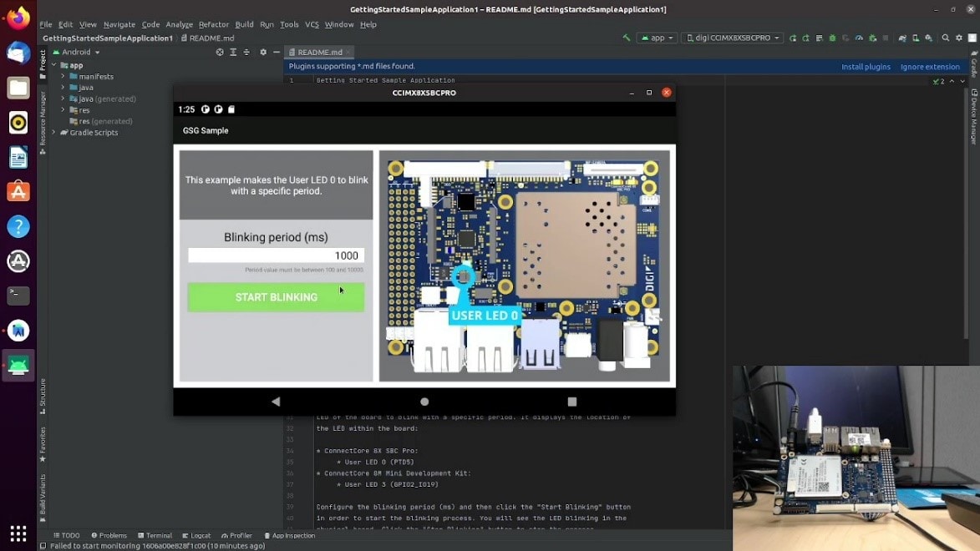This screenshot has height=551, width=980.
Task: Show the TODO tool window
Action: coord(69,535)
